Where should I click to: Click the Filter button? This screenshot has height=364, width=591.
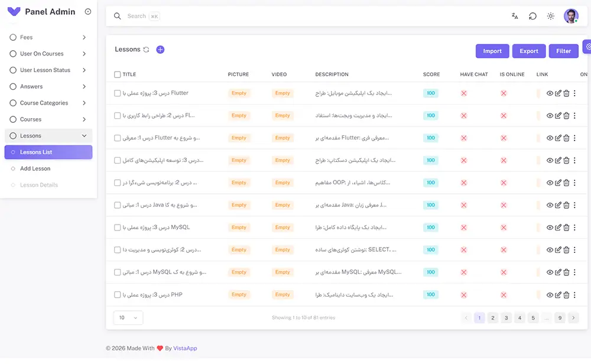point(563,51)
